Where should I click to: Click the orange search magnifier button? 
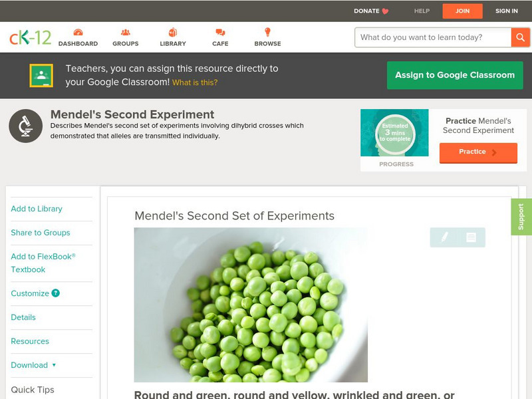[521, 37]
